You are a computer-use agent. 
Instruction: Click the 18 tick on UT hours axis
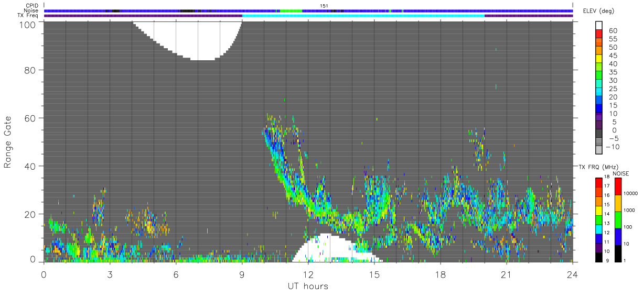(x=441, y=274)
